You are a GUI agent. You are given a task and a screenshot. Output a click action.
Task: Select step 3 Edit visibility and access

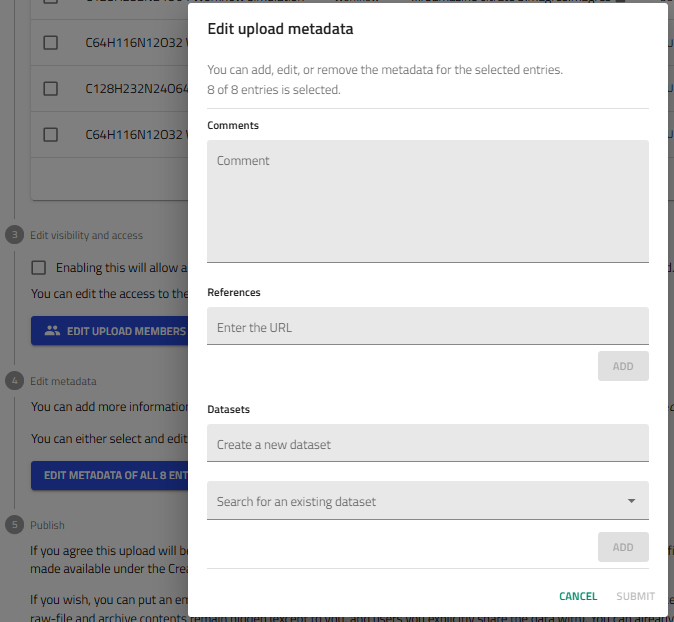(x=74, y=235)
